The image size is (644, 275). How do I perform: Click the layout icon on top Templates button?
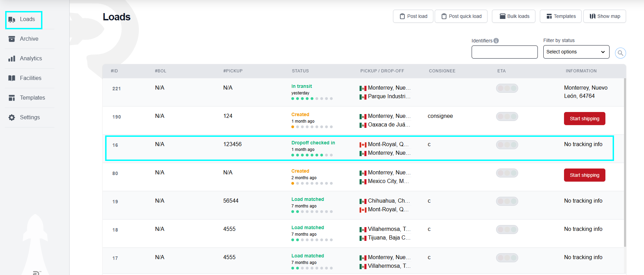coord(549,16)
